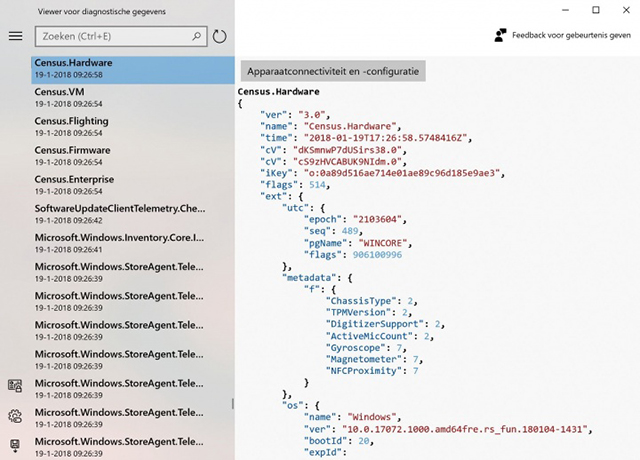Image resolution: width=640 pixels, height=460 pixels.
Task: Click the 'Apparaatconnectiviteit en -configuratie' tag
Action: [x=333, y=71]
